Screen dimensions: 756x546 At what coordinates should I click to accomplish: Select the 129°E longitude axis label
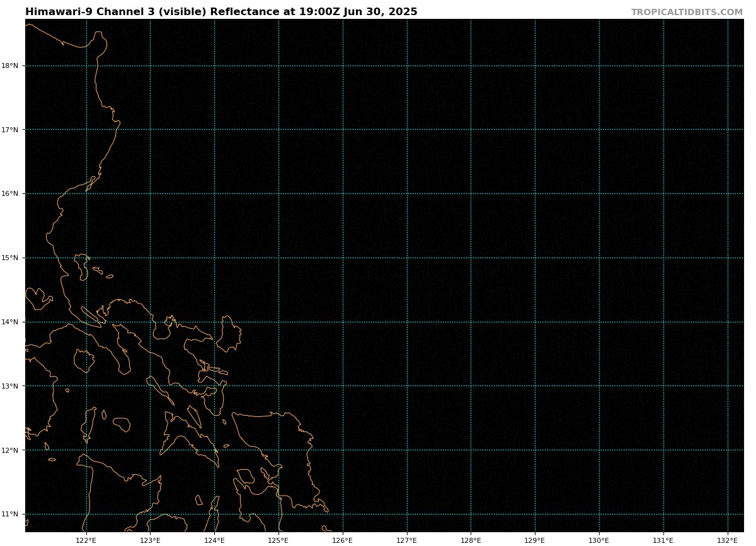tap(535, 540)
